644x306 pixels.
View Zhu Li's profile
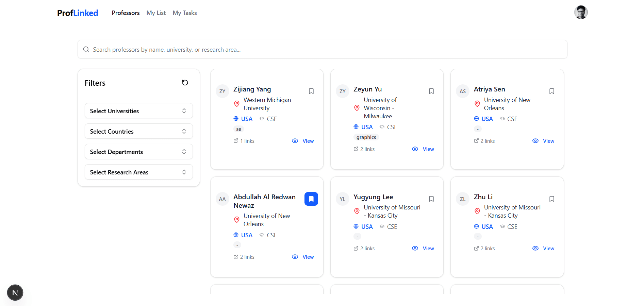[x=544, y=248]
